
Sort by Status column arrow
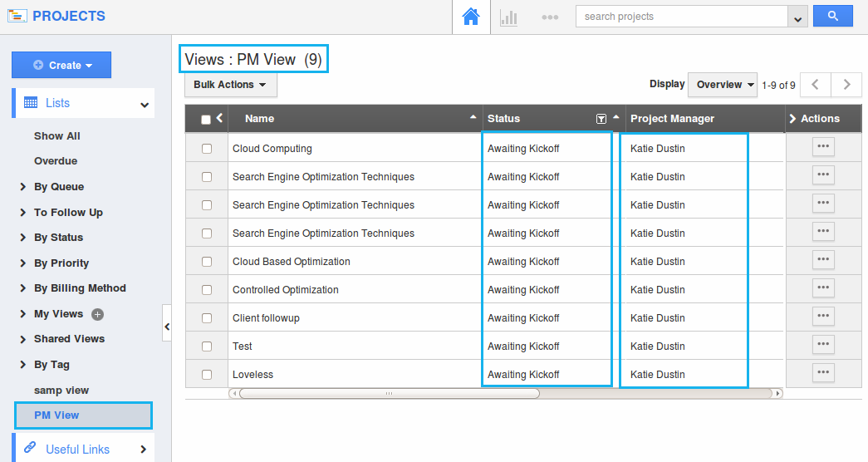(615, 117)
